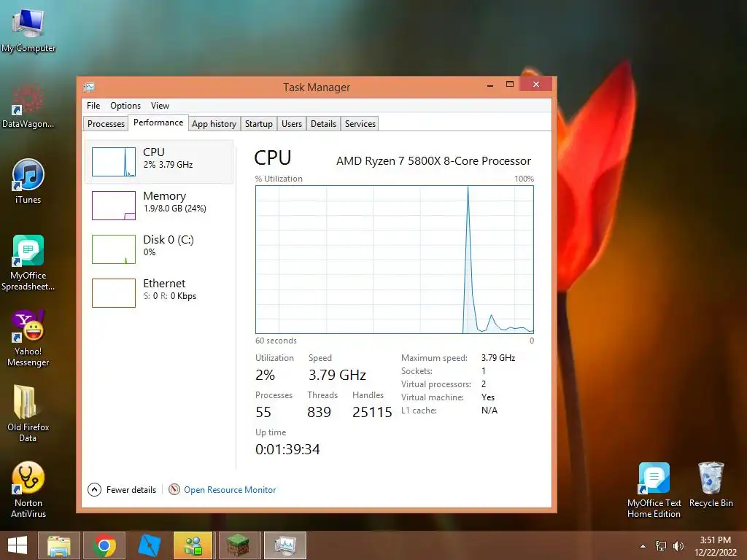
Task: Switch to App history tab
Action: tap(214, 124)
